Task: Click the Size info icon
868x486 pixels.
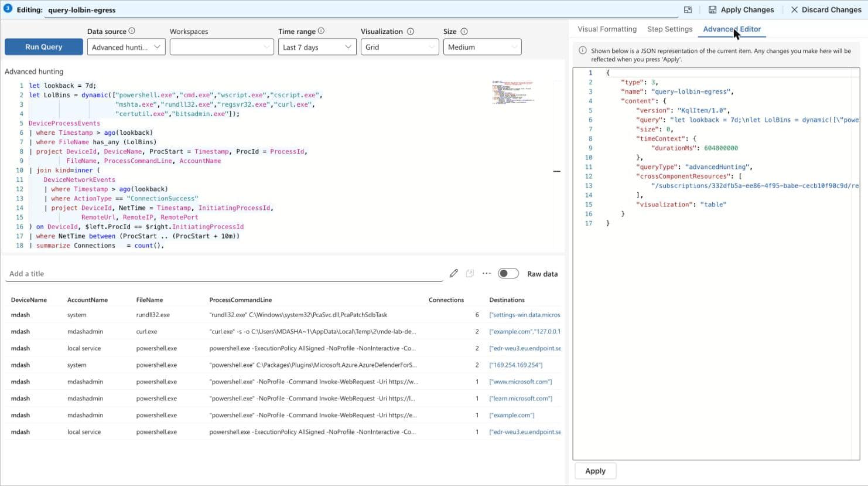Action: 464,31
